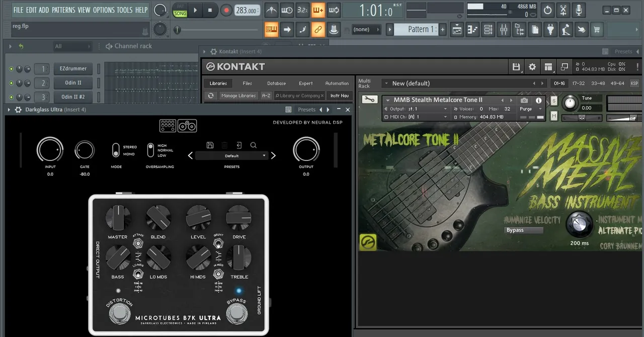Image resolution: width=644 pixels, height=337 pixels.
Task: Click the shopping cart icon
Action: [x=597, y=30]
